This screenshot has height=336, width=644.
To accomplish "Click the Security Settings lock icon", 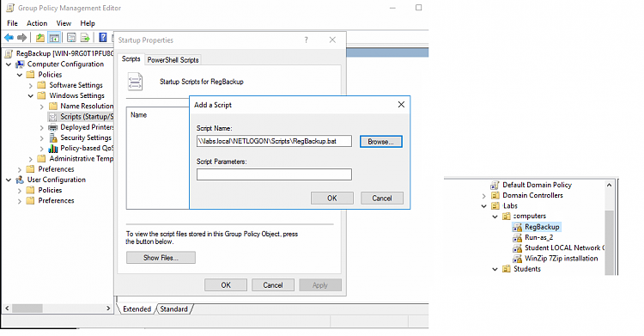I will point(52,137).
